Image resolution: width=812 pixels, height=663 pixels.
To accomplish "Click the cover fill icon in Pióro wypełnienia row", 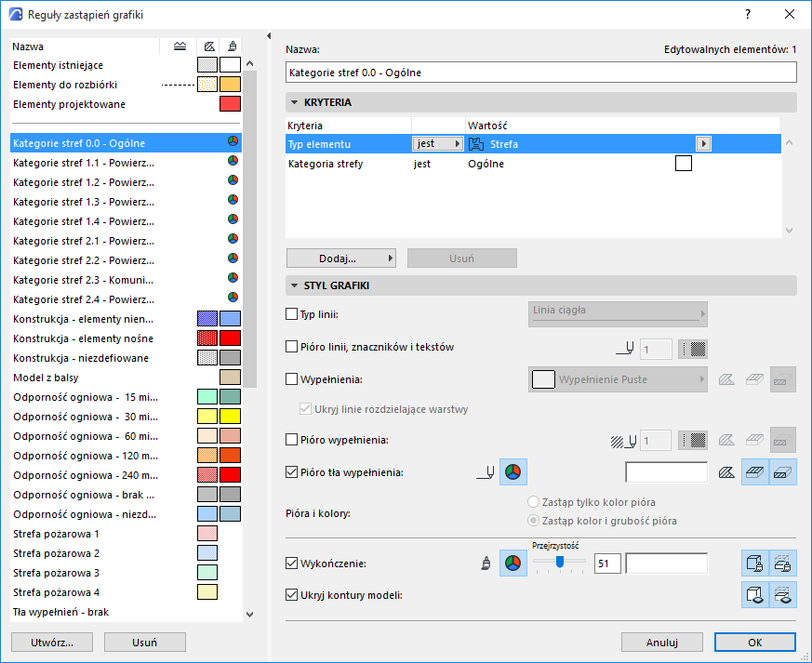I will (754, 441).
